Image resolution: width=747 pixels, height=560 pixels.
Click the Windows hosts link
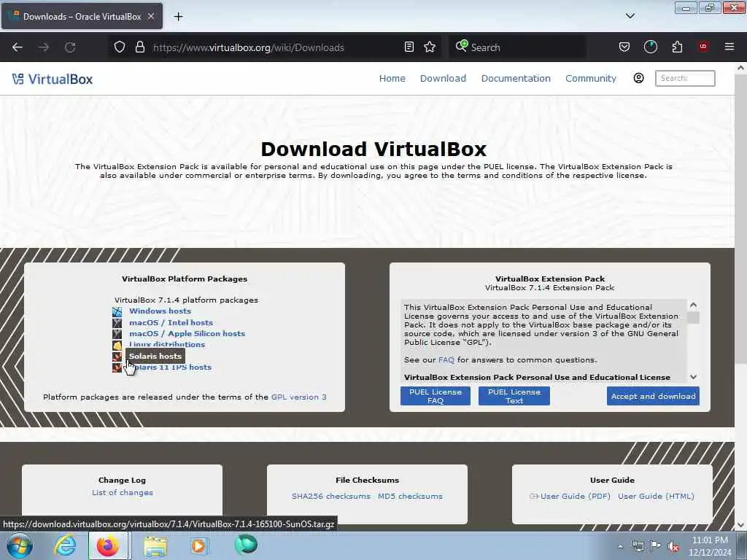point(160,311)
